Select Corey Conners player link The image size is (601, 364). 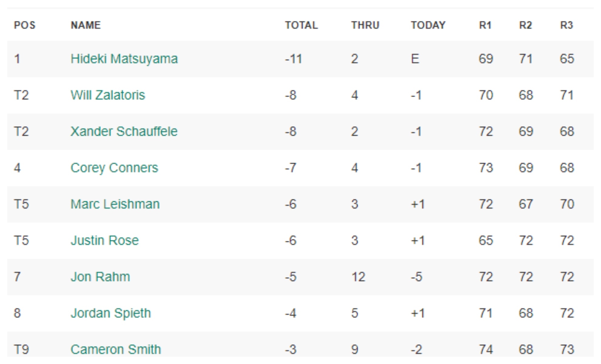coord(114,168)
